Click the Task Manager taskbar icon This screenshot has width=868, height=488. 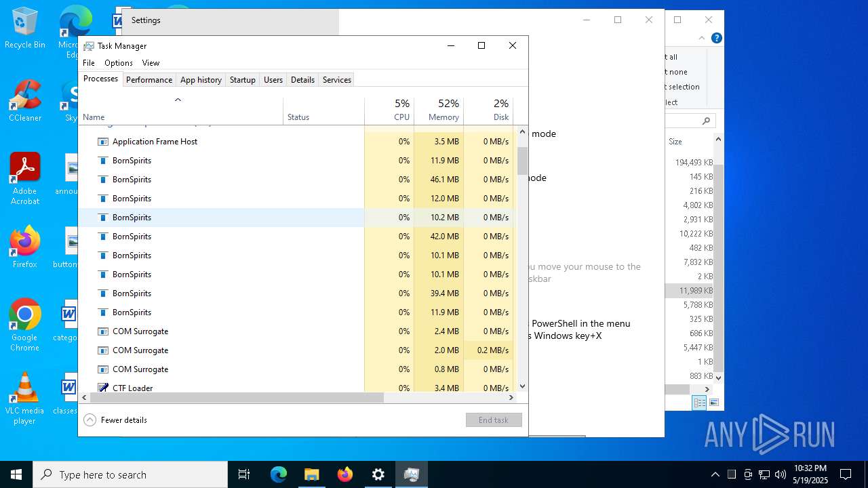tap(411, 474)
